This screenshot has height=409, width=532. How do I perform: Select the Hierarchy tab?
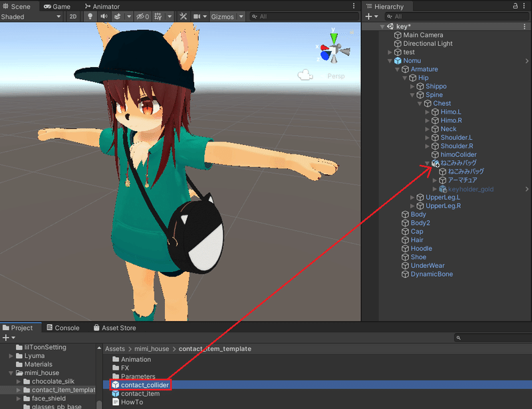pyautogui.click(x=385, y=7)
